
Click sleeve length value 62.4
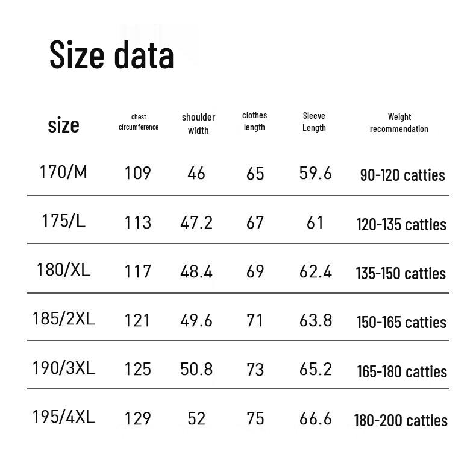pos(316,272)
